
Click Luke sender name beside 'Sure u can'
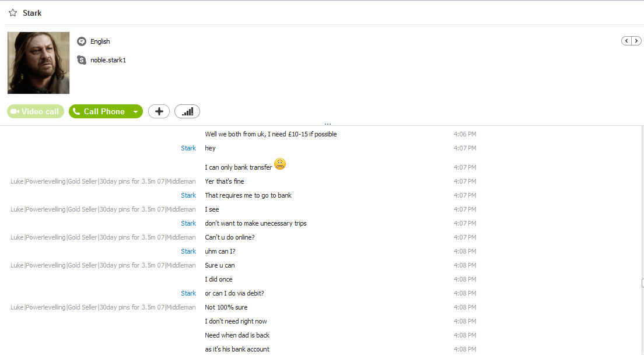click(103, 265)
